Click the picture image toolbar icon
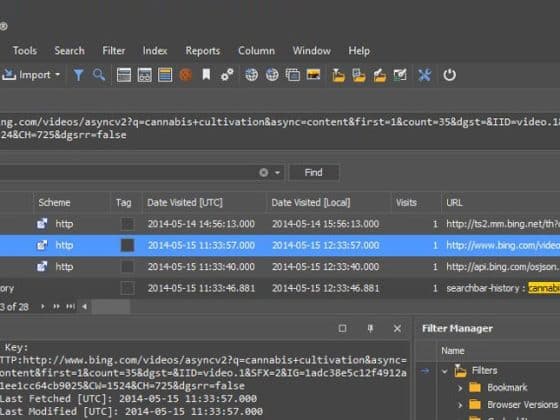Screen dimensions: 560x420 click(313, 75)
